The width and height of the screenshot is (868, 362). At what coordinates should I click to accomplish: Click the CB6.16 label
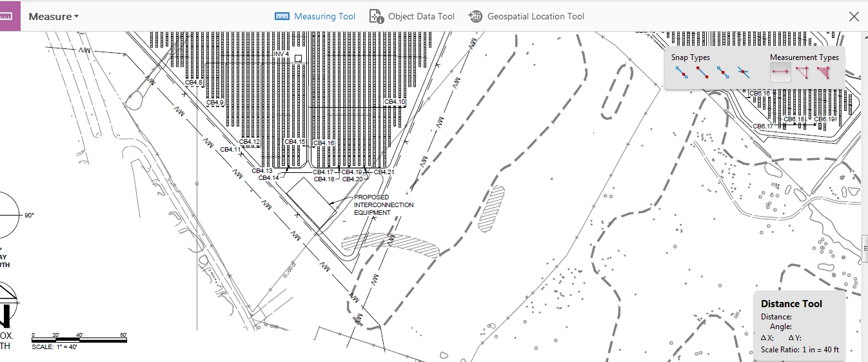[x=760, y=94]
